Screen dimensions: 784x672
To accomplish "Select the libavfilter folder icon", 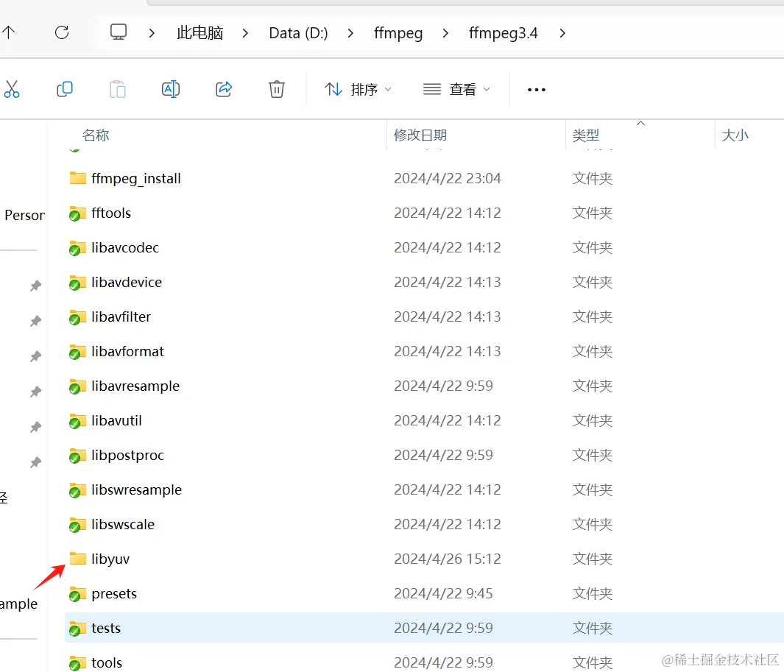I will coord(77,316).
